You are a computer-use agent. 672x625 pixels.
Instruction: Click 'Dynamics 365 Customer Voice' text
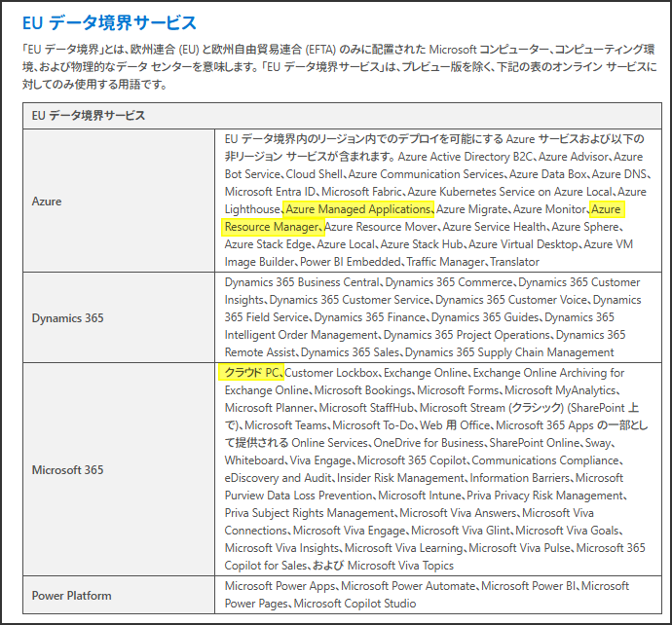click(x=511, y=300)
